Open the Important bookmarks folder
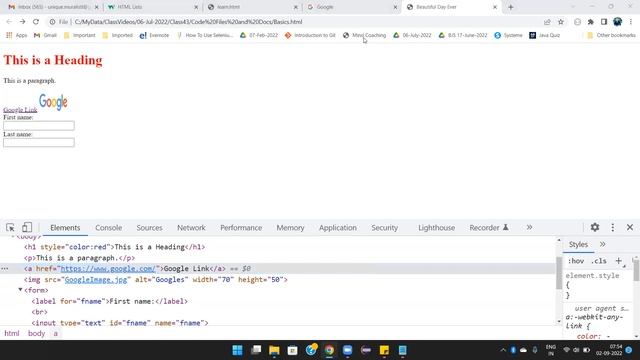 80,36
